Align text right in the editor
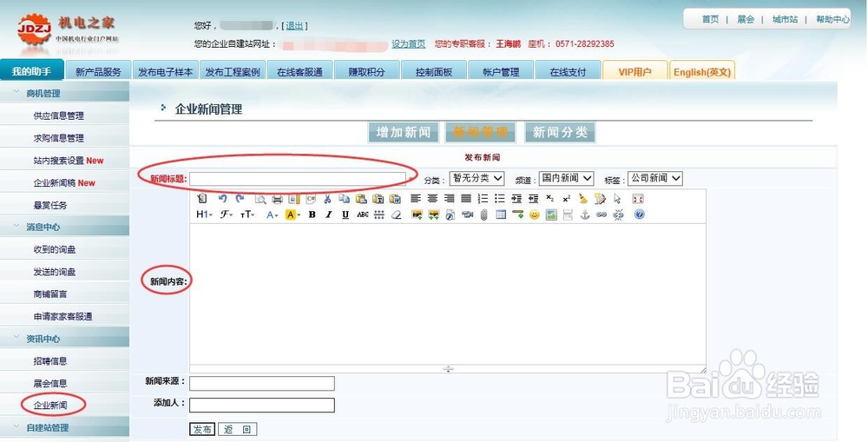The image size is (868, 442). [x=449, y=198]
